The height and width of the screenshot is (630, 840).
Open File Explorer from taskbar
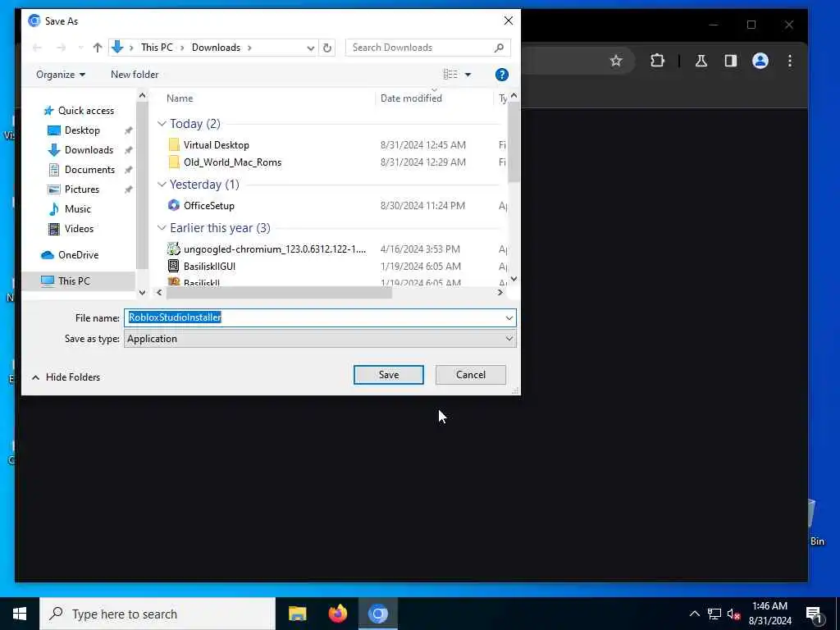(297, 614)
